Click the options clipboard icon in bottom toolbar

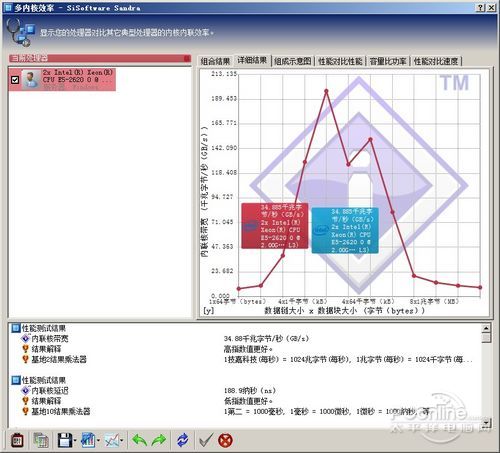[x=17, y=440]
